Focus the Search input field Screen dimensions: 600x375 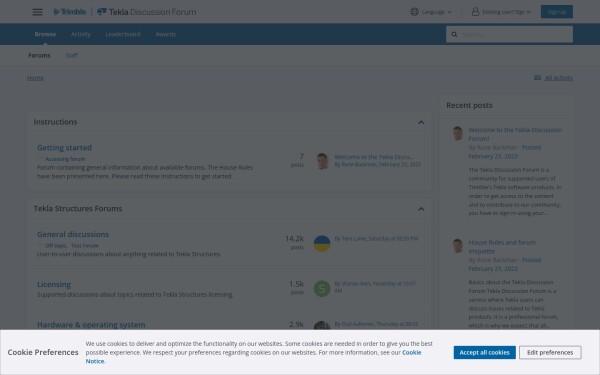pos(515,34)
